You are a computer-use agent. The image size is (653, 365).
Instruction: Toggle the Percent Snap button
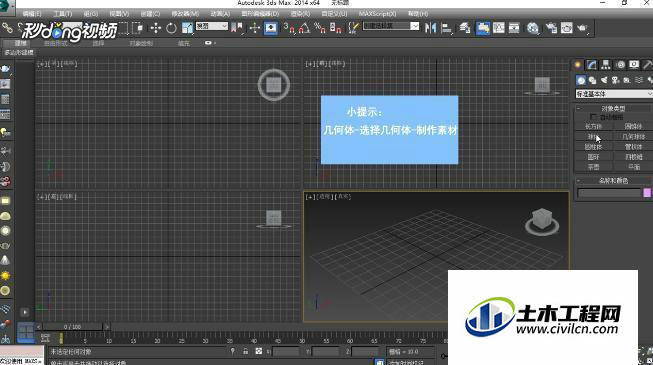tap(320, 28)
